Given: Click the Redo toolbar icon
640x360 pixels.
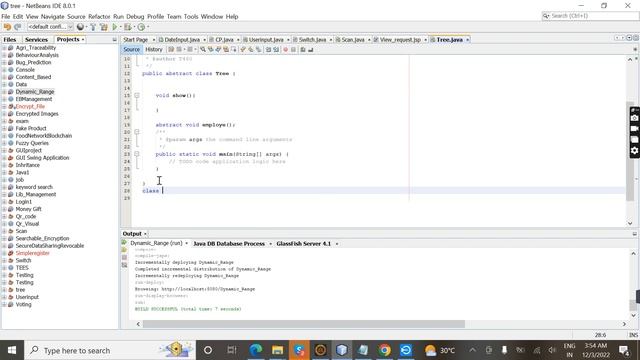Looking at the screenshot, I should click(18, 27).
